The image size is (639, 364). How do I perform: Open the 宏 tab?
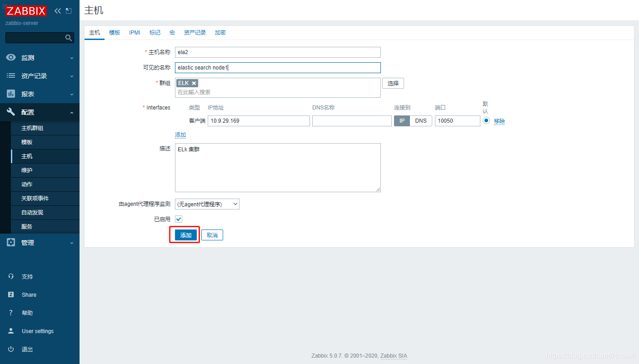172,33
